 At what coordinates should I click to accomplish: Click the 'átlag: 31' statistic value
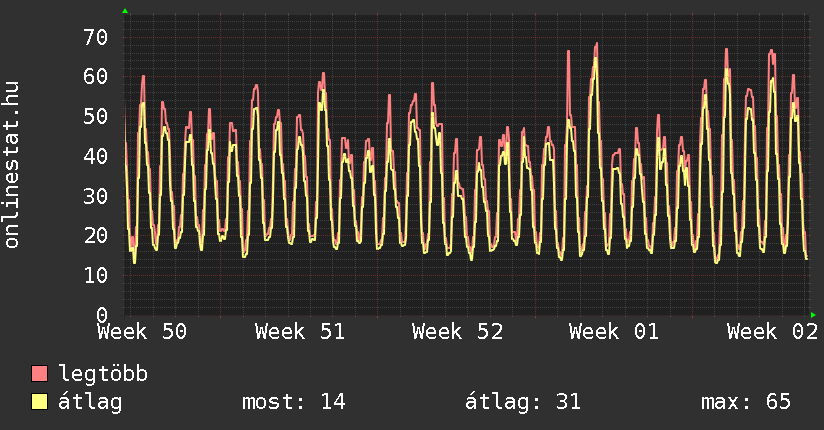(523, 402)
